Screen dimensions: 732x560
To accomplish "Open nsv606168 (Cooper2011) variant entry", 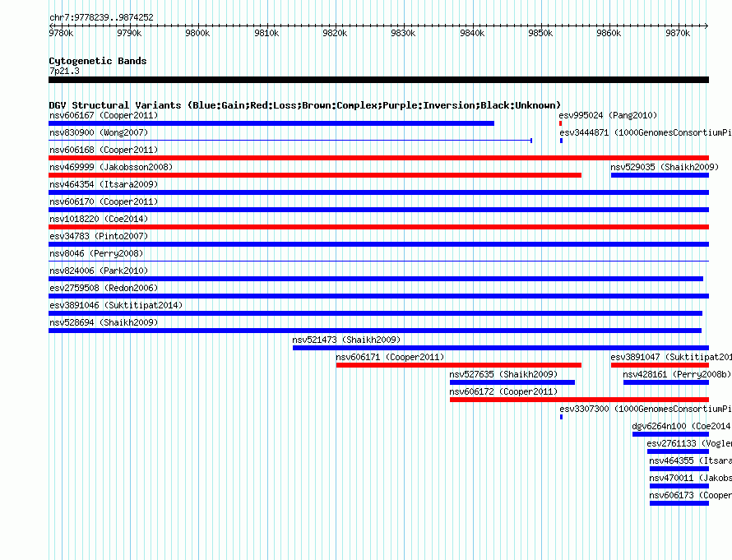I will (104, 150).
